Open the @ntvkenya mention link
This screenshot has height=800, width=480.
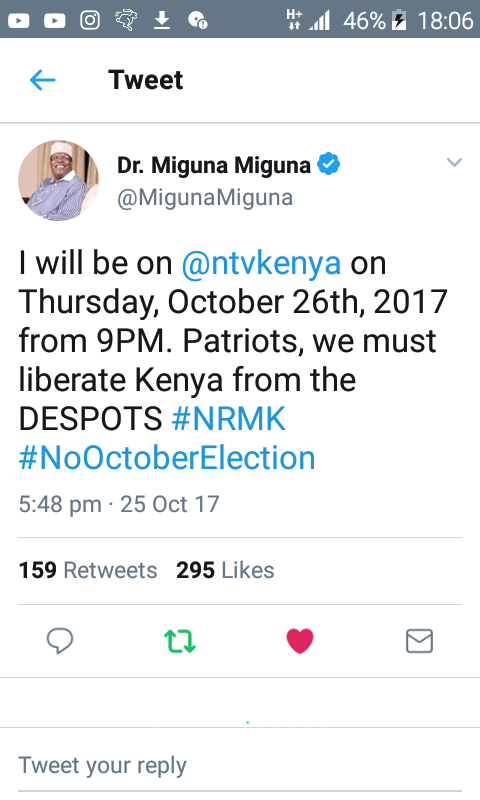(x=261, y=263)
